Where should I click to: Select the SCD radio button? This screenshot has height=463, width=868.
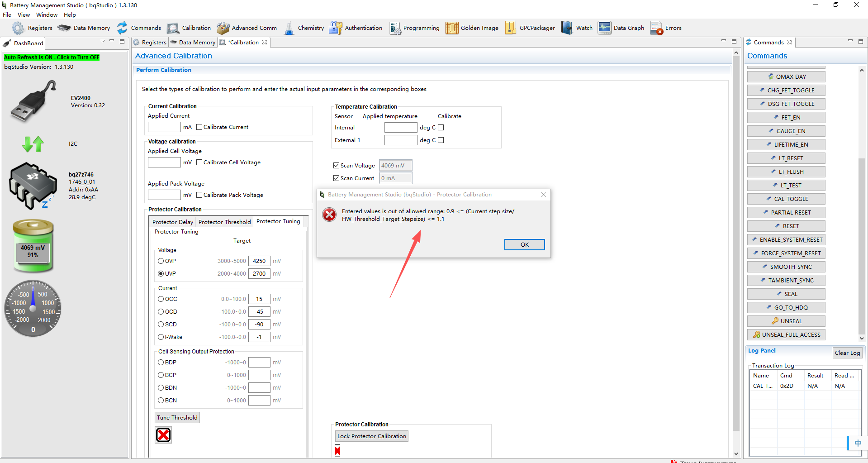pyautogui.click(x=161, y=325)
